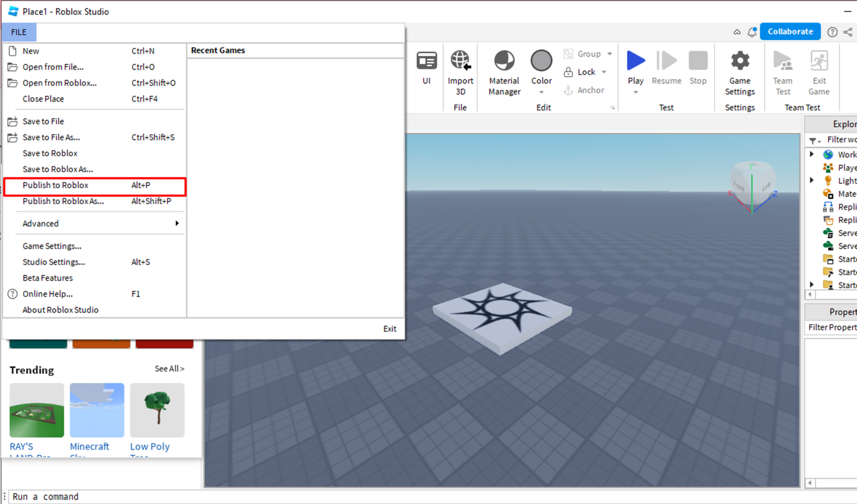Click the help question mark icon
Image resolution: width=857 pixels, height=504 pixels.
pos(832,32)
